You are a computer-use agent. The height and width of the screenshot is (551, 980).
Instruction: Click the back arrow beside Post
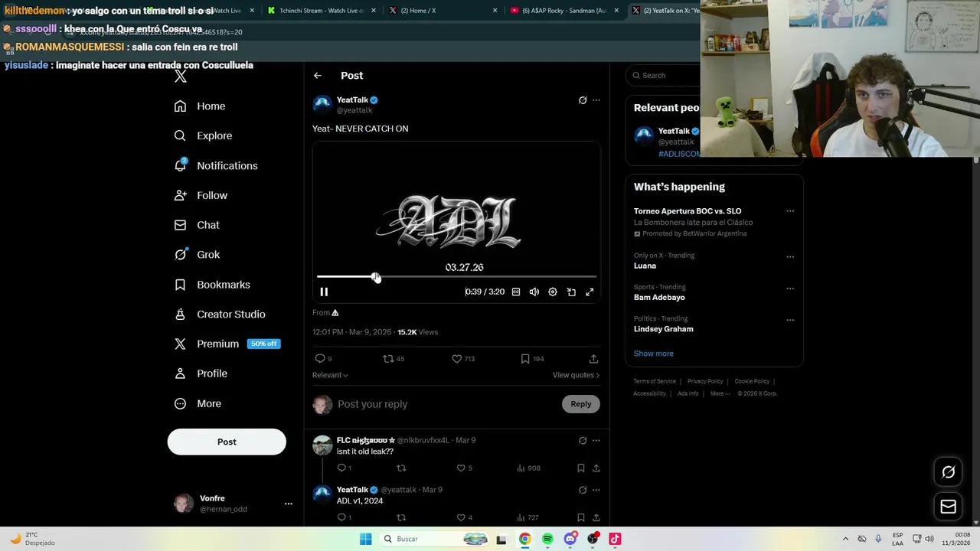click(x=318, y=76)
